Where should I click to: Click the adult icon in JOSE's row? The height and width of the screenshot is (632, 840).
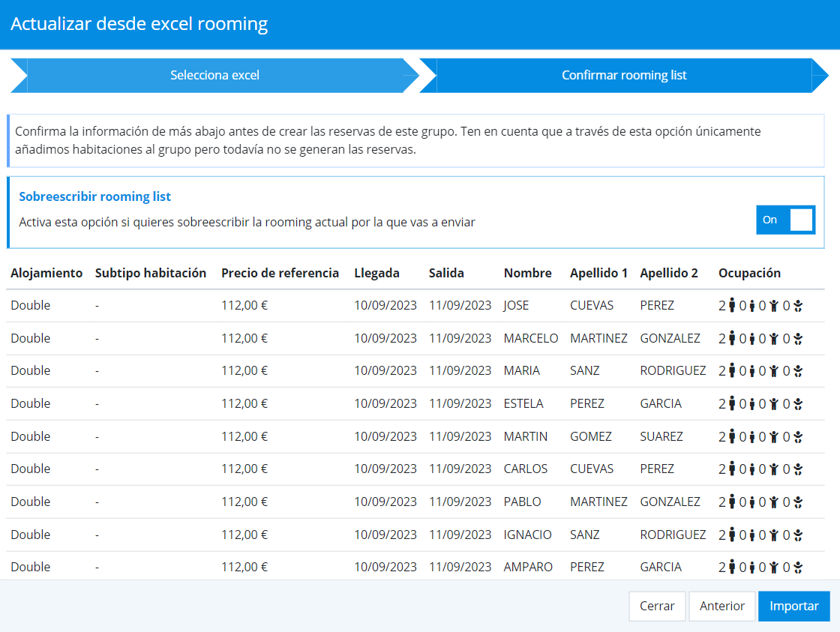(x=732, y=306)
